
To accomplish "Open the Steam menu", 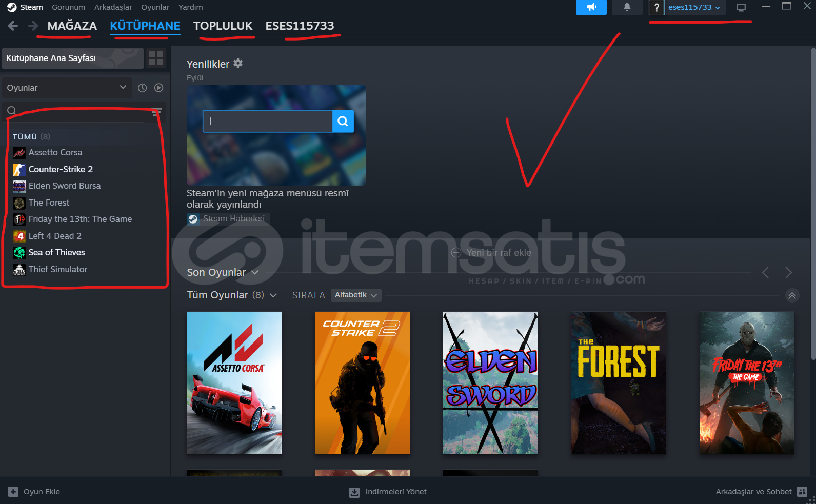I will pyautogui.click(x=31, y=7).
